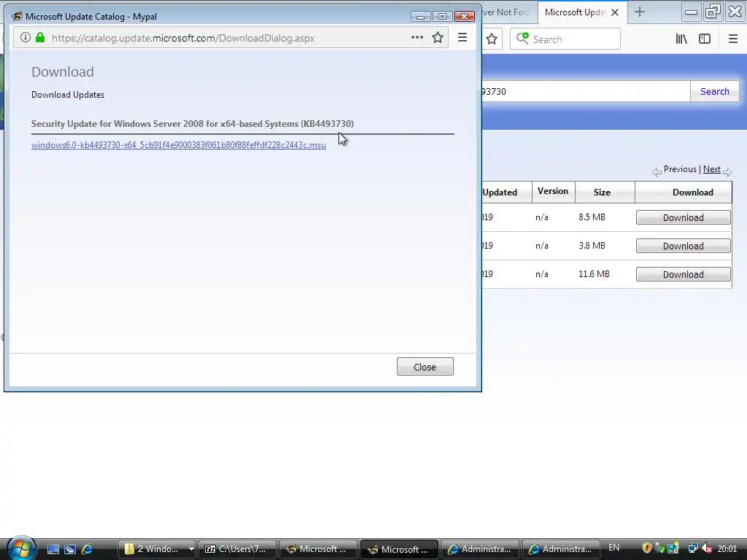This screenshot has height=560, width=747.
Task: Click the catalog search field containing 93730
Action: pyautogui.click(x=586, y=91)
